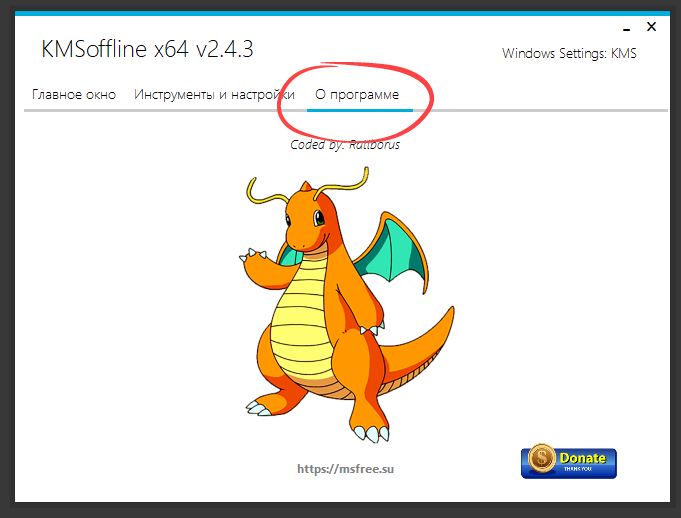Minimize the KMSoffline window
Viewport: 681px width, 518px height.
pos(625,27)
